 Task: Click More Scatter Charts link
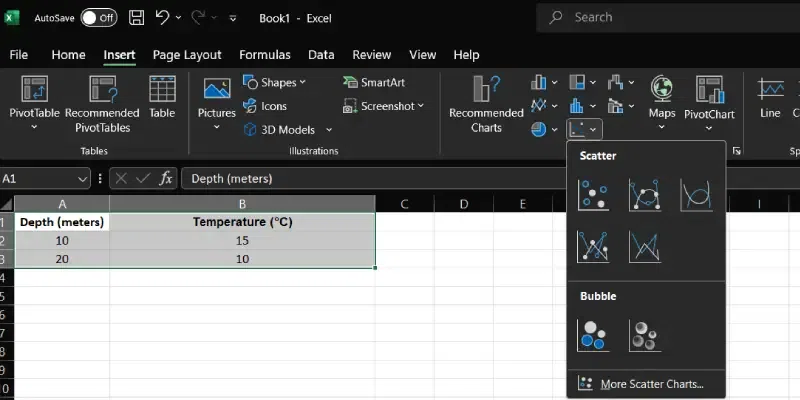coord(640,384)
